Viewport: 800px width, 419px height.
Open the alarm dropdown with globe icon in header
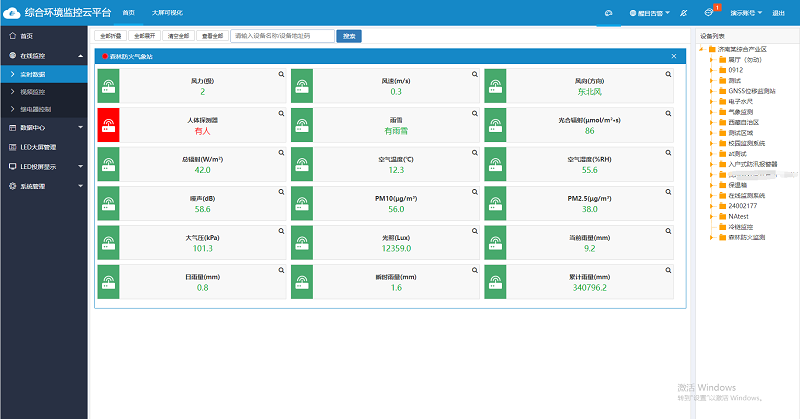(649, 13)
